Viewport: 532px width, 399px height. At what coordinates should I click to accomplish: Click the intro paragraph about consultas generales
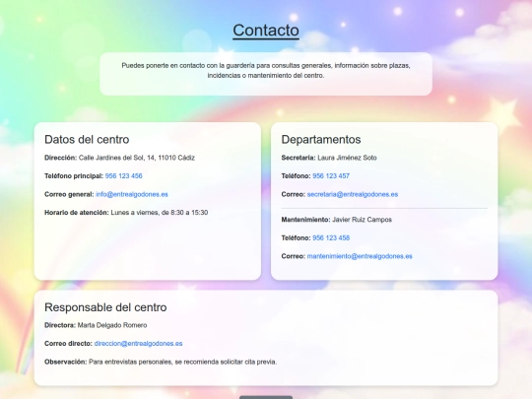coord(266,71)
